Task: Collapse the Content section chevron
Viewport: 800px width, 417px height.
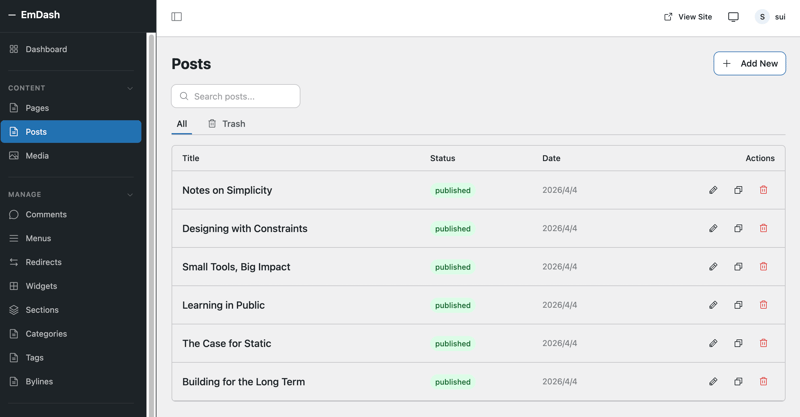Action: tap(130, 88)
